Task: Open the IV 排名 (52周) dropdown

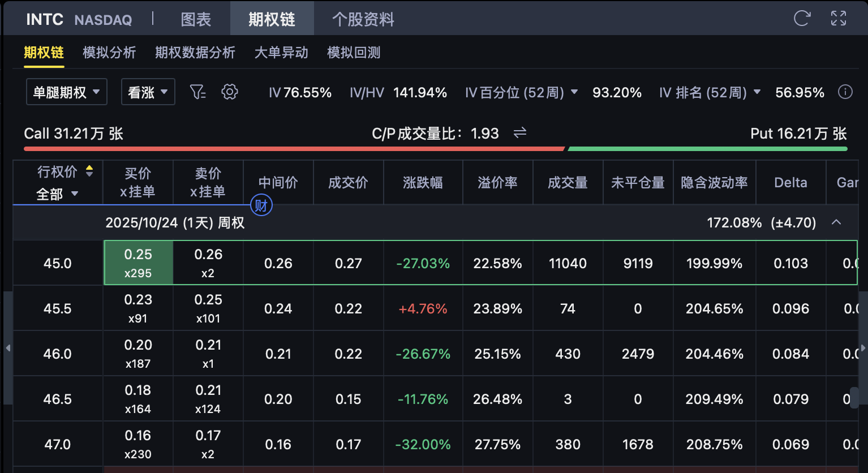Action: [x=757, y=92]
